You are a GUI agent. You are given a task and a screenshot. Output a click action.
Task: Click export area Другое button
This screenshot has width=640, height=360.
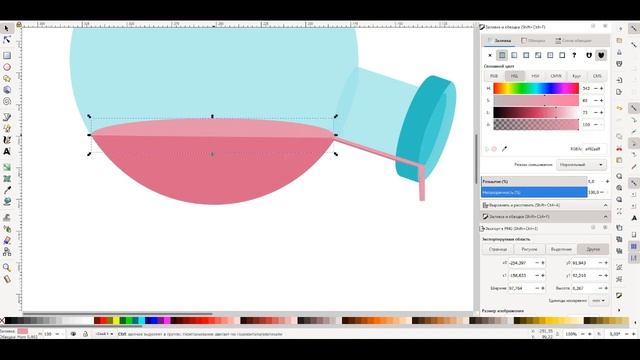(593, 249)
